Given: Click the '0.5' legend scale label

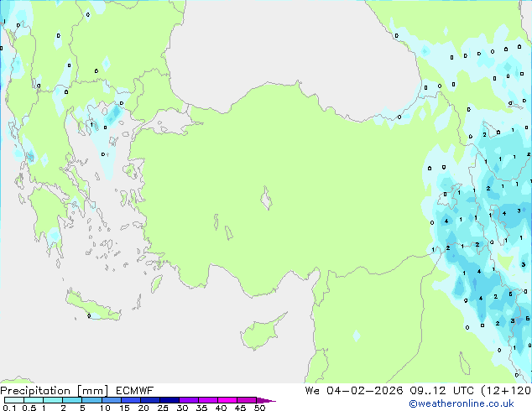Looking at the screenshot, I should 29,408.
